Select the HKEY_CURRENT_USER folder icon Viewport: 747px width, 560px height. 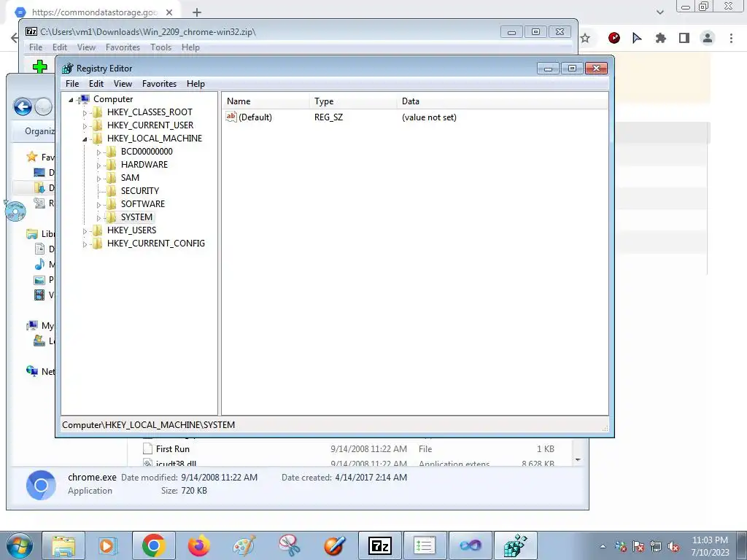click(98, 125)
